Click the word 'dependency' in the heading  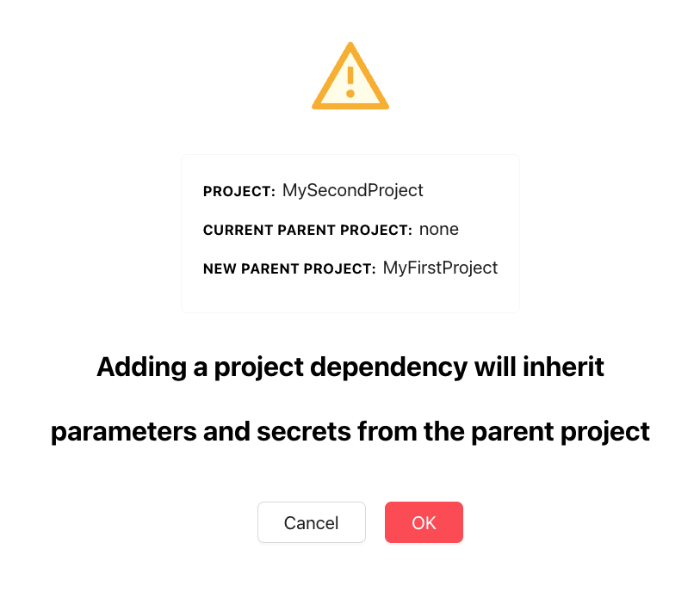pos(388,367)
